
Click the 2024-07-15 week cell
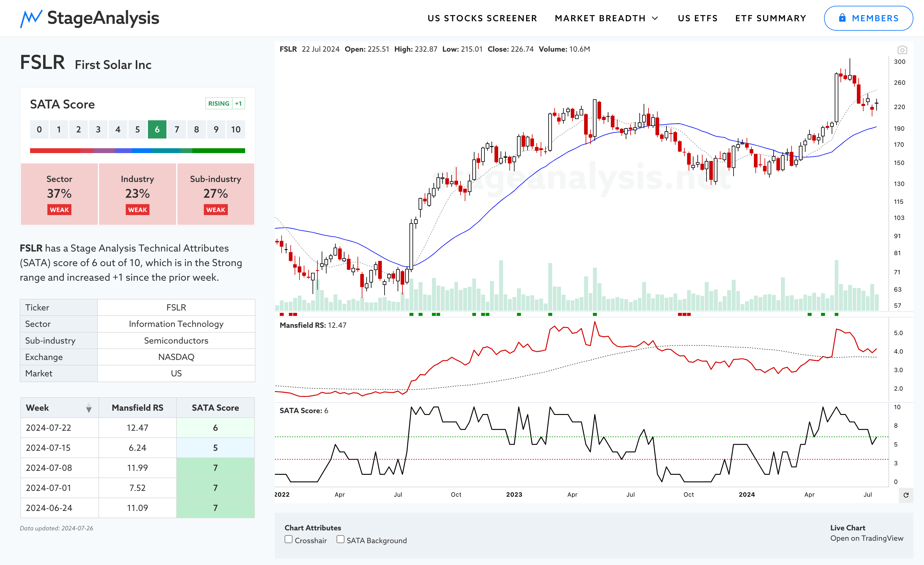click(60, 448)
